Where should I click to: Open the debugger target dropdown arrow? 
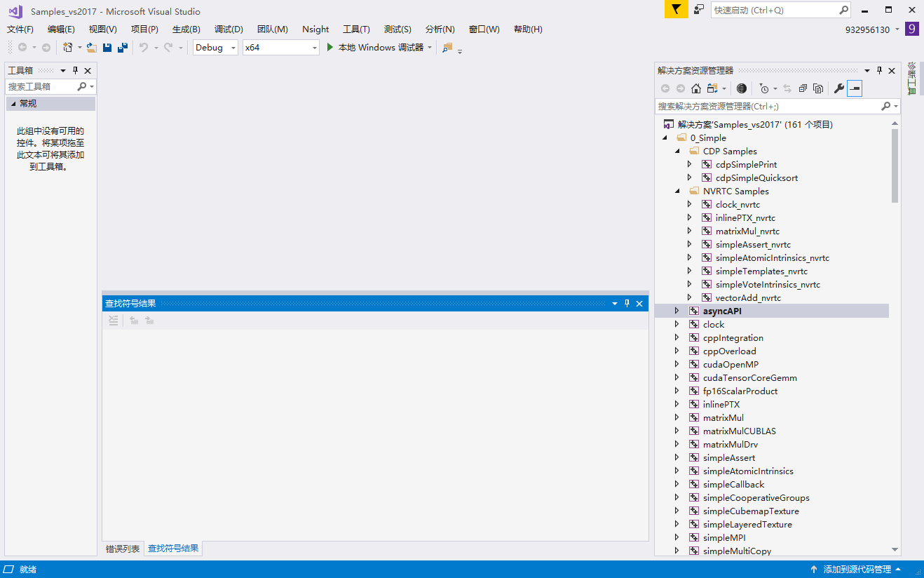[430, 48]
